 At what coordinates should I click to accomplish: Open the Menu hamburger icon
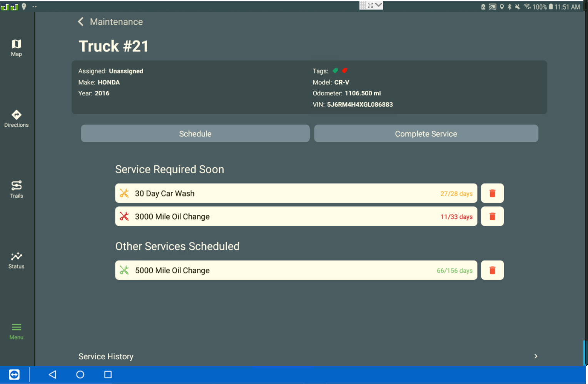[x=16, y=331]
